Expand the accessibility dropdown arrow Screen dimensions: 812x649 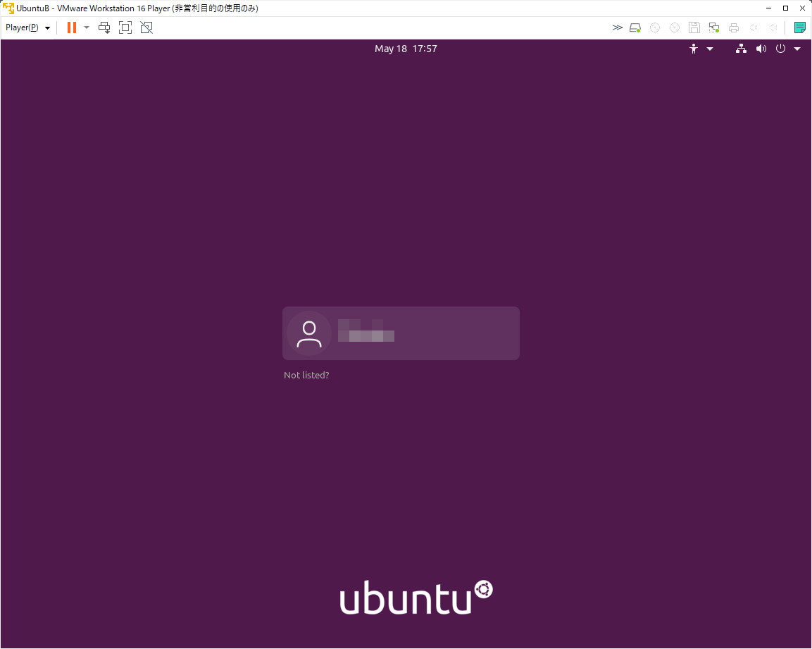coord(710,49)
